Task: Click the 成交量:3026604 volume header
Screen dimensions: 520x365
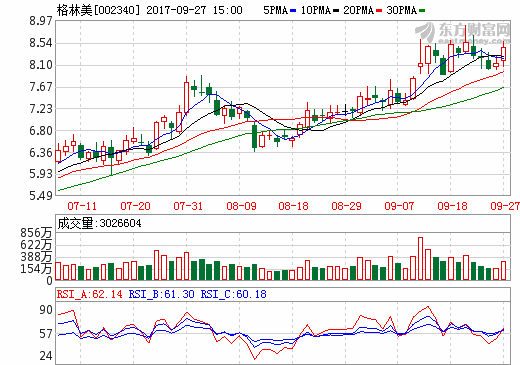Action: 99,223
